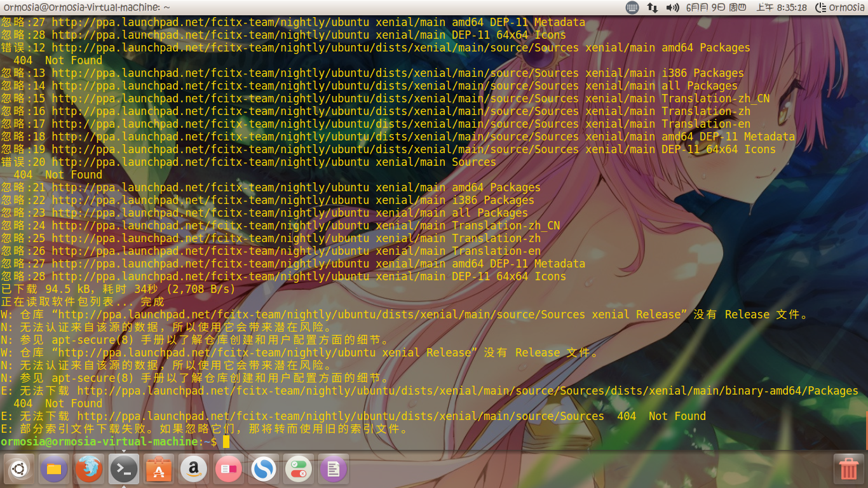The height and width of the screenshot is (488, 868).
Task: Open the Amazon dock icon
Action: tap(194, 470)
